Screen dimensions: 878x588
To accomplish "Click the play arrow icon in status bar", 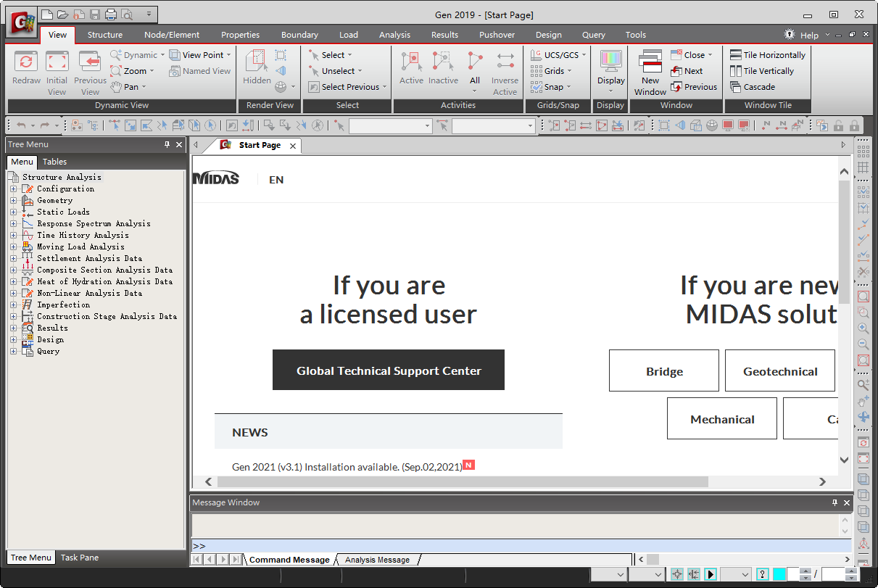I will [x=711, y=574].
